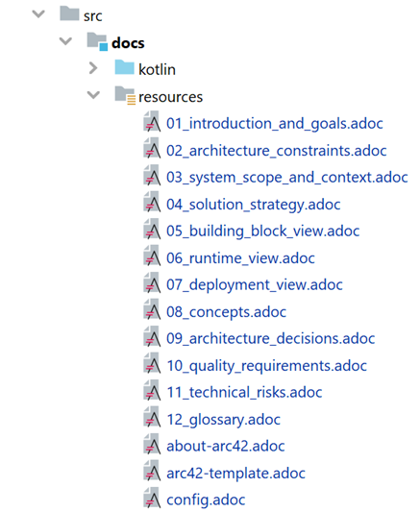Click the AsciiDoc icon beside config.adoc
The width and height of the screenshot is (420, 512).
[x=152, y=498]
